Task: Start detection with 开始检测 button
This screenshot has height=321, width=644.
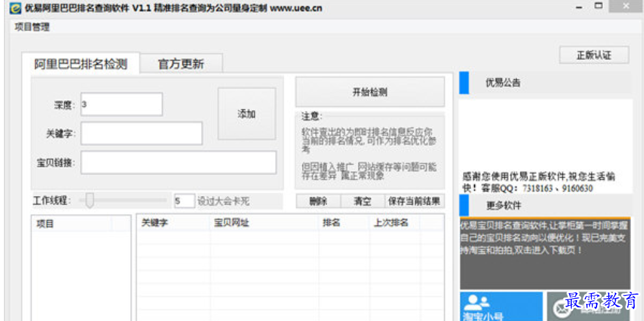Action: pos(369,92)
